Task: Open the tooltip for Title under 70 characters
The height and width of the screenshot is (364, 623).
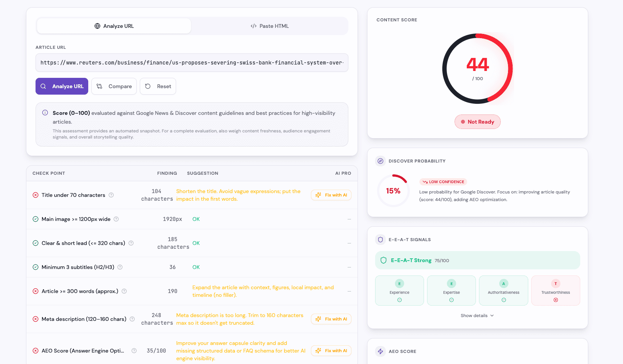Action: pyautogui.click(x=111, y=195)
